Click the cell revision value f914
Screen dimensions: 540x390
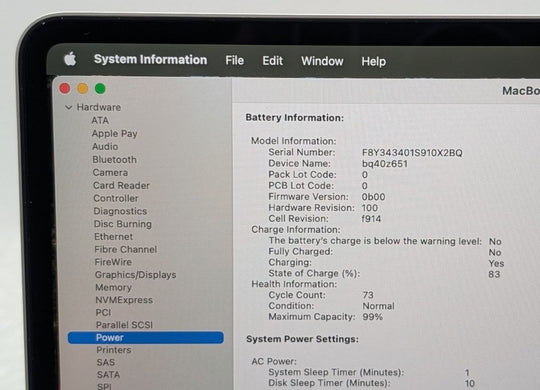(x=371, y=219)
